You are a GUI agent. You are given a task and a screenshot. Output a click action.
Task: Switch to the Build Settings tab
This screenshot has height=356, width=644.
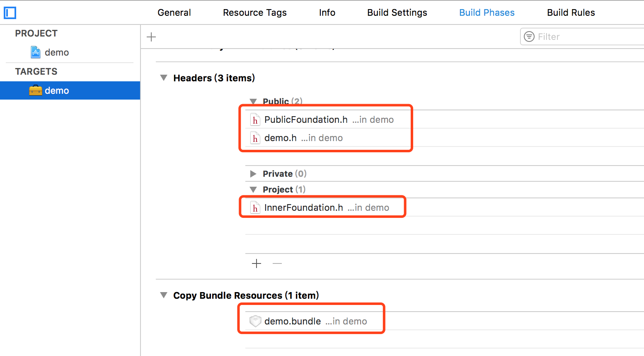pos(397,12)
